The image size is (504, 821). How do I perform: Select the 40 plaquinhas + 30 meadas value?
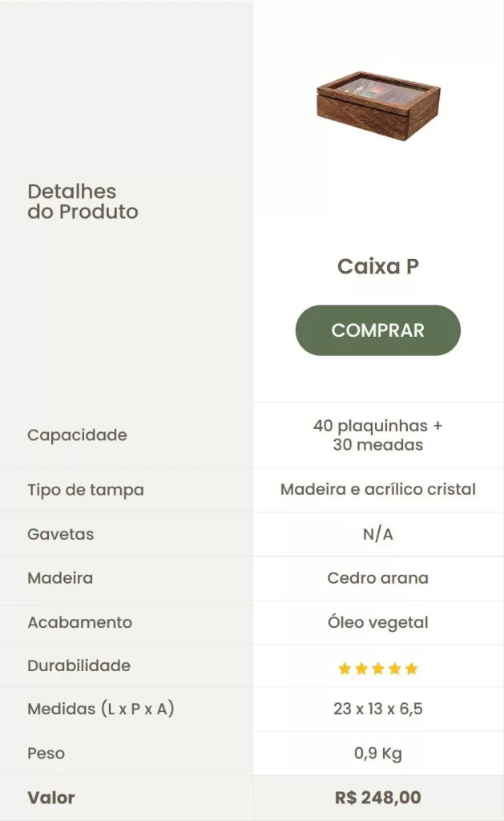click(377, 435)
